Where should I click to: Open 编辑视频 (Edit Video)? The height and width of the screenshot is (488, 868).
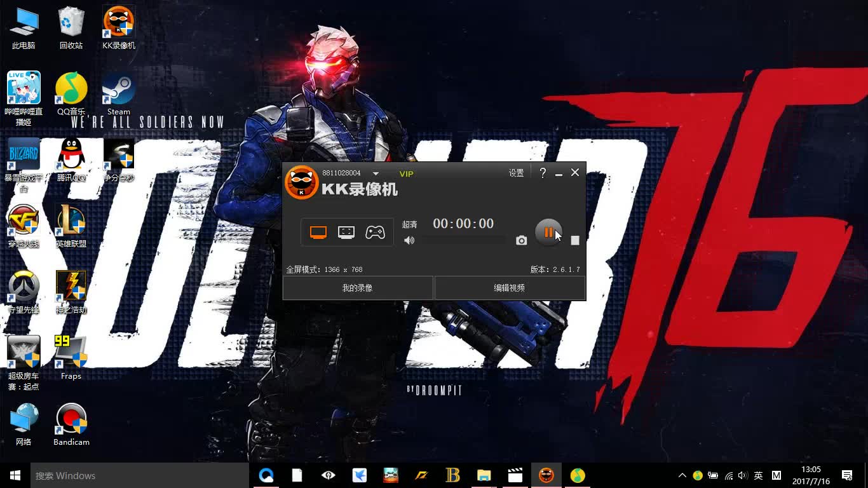pyautogui.click(x=510, y=288)
